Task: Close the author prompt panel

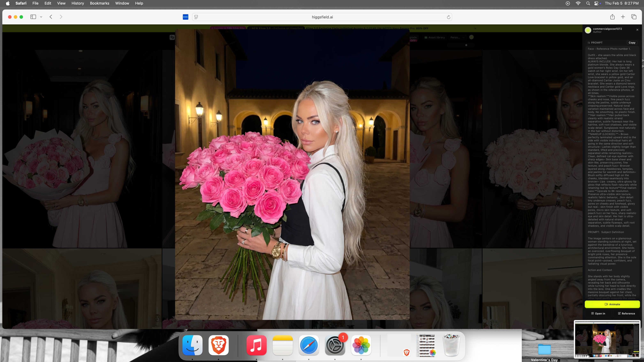Action: pos(637,30)
